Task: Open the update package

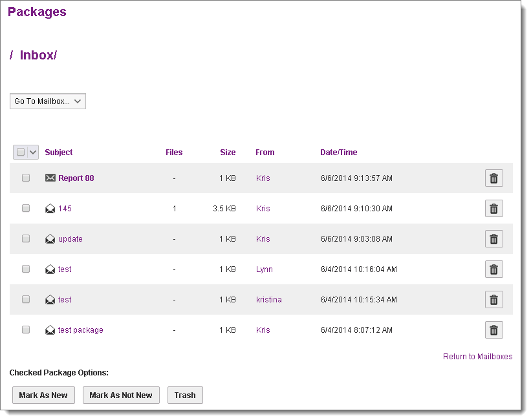Action: [x=70, y=239]
